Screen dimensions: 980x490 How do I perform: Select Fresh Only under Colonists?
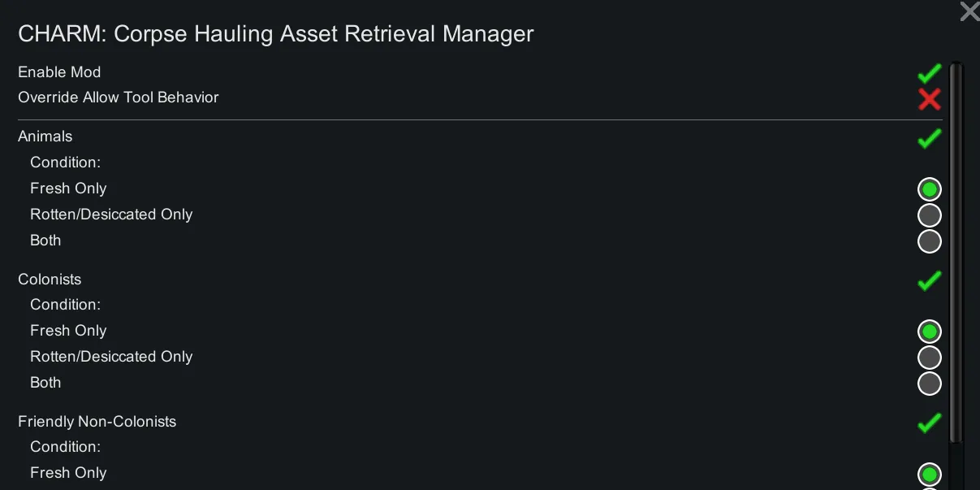click(929, 332)
